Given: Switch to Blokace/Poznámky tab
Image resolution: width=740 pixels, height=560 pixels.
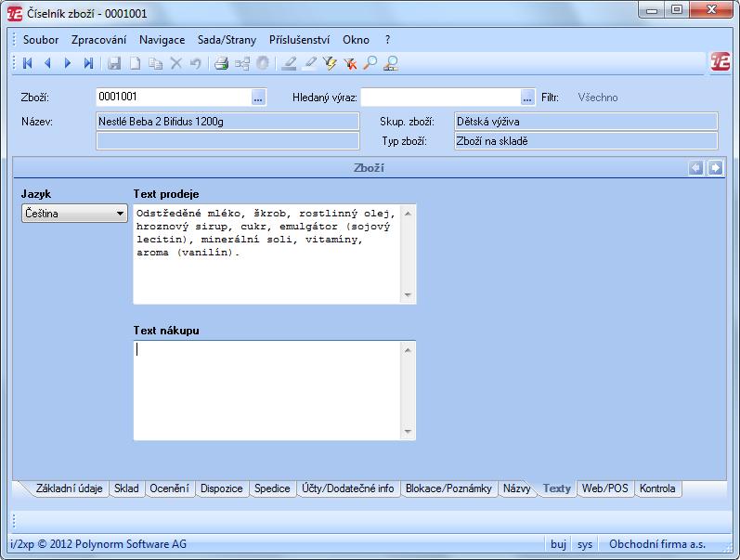Looking at the screenshot, I should (x=448, y=488).
